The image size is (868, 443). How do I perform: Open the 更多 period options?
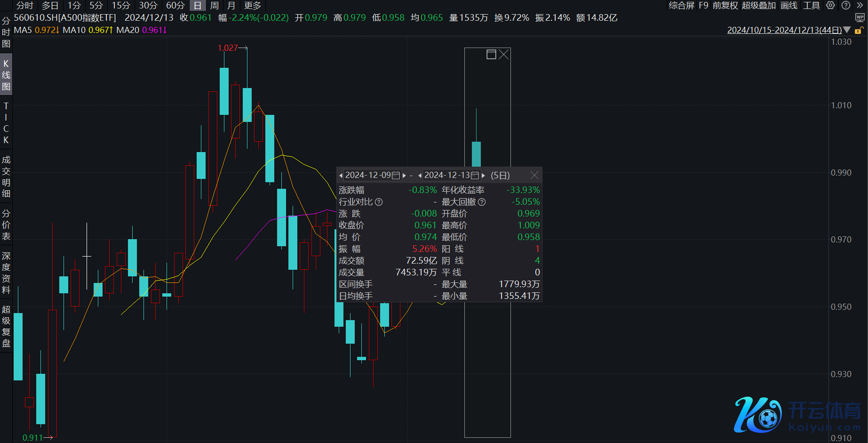(x=253, y=5)
